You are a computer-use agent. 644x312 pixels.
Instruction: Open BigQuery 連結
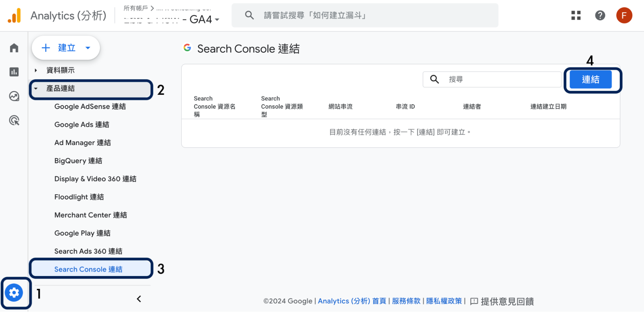[78, 161]
